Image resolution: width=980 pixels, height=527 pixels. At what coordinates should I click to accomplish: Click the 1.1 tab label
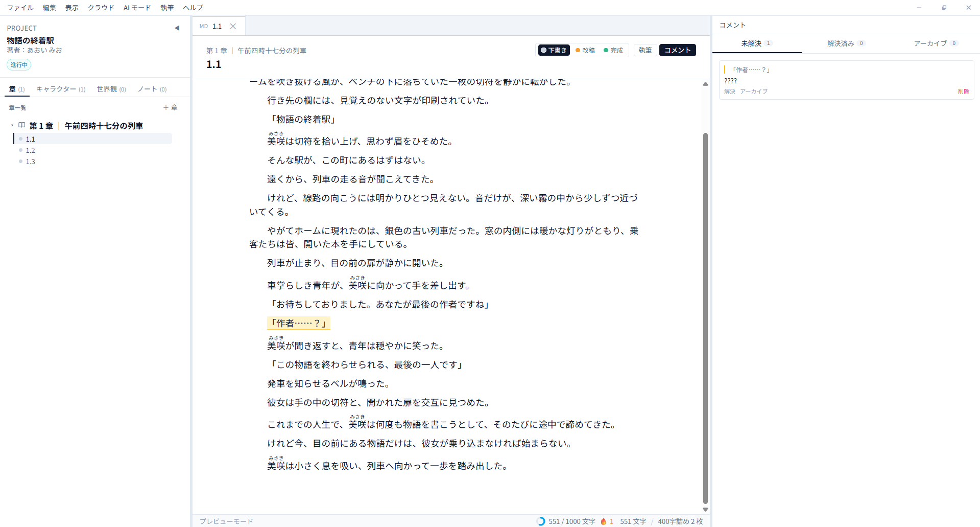tap(217, 26)
